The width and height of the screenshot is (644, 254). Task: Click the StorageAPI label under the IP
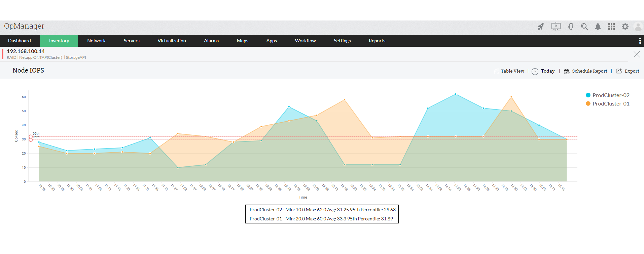(76, 57)
